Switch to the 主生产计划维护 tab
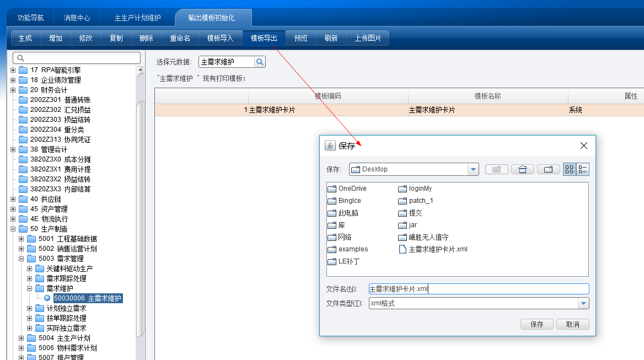The height and width of the screenshot is (360, 644). click(138, 18)
